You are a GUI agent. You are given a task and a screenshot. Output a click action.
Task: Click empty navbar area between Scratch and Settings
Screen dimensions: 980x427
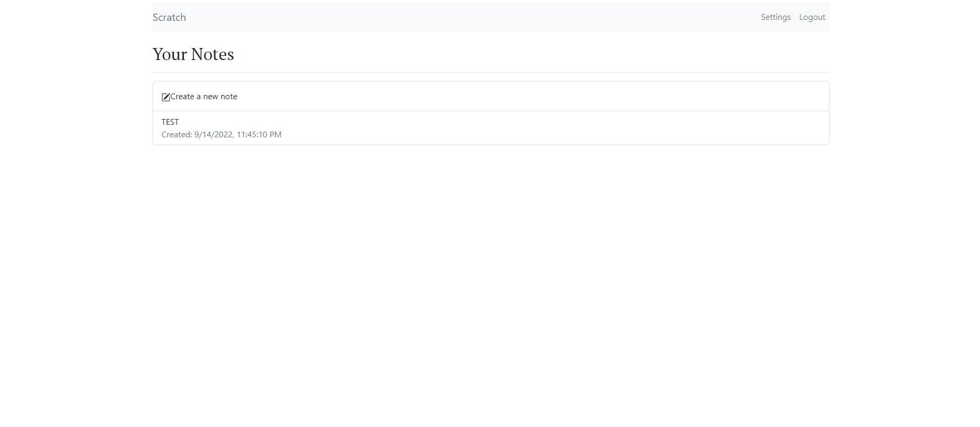tap(470, 17)
